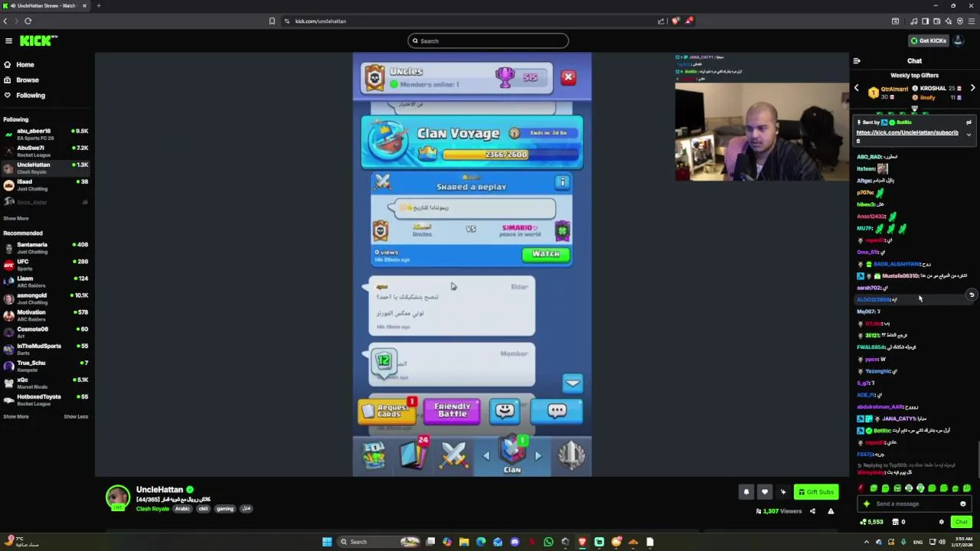Toggle stream notifications bell
The width and height of the screenshot is (980, 551).
[746, 492]
